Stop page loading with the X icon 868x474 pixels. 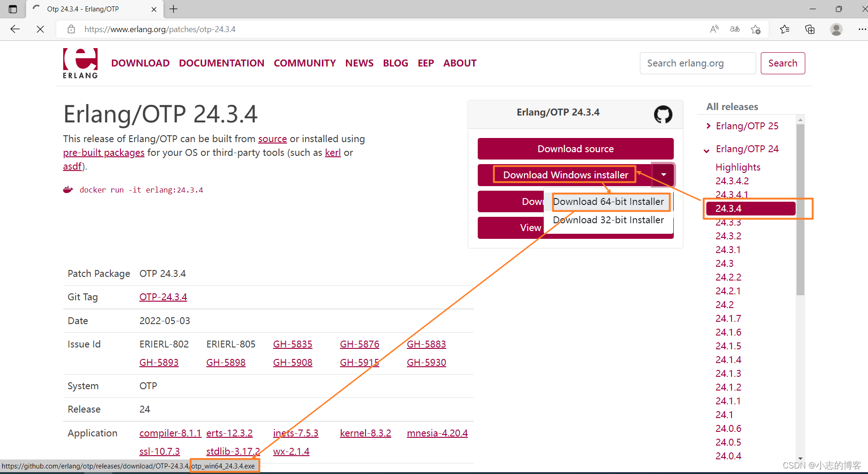(x=40, y=29)
